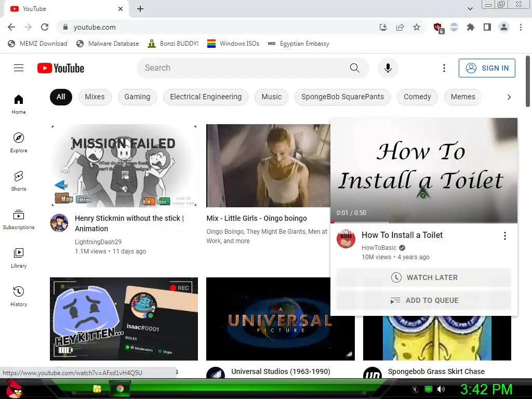Open the Extensions puzzle menu

coord(471,27)
